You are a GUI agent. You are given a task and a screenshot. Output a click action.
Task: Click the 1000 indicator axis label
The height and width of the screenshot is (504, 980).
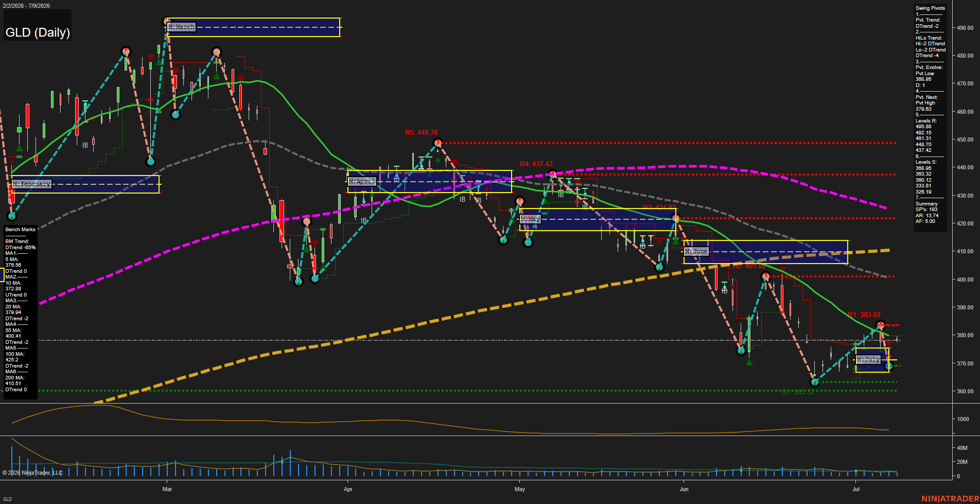coord(963,419)
